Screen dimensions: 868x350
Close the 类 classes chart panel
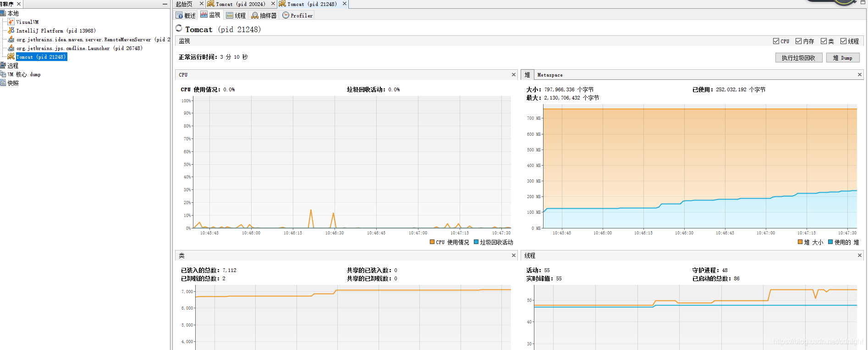514,255
